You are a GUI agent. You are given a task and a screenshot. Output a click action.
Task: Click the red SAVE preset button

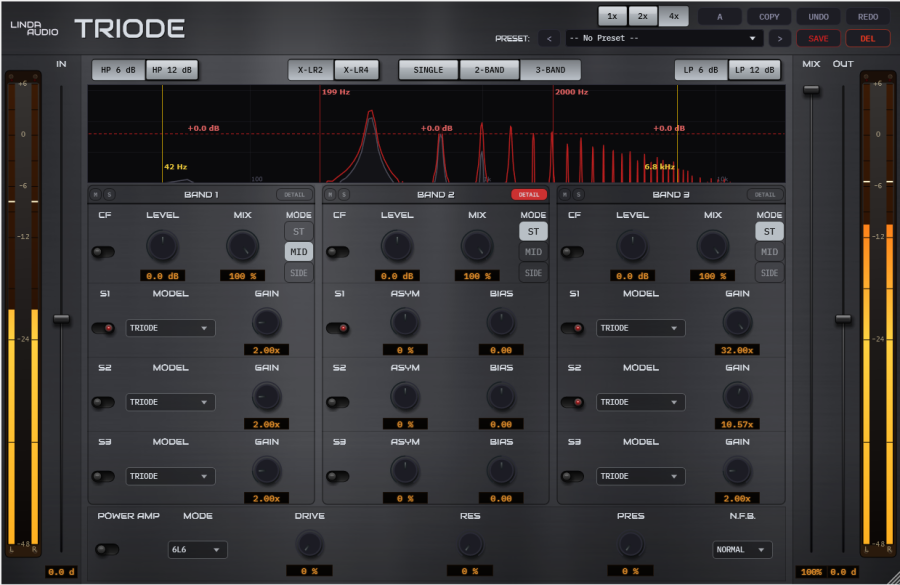point(818,38)
